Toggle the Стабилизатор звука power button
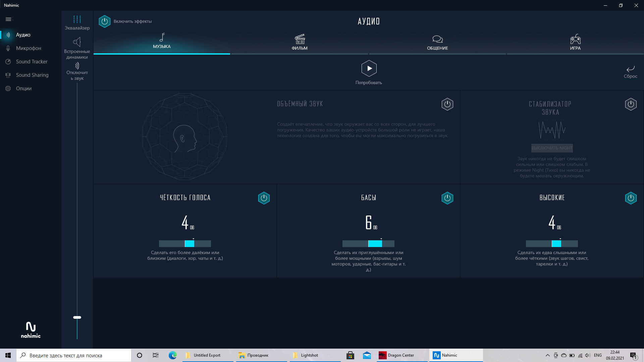 (x=631, y=104)
